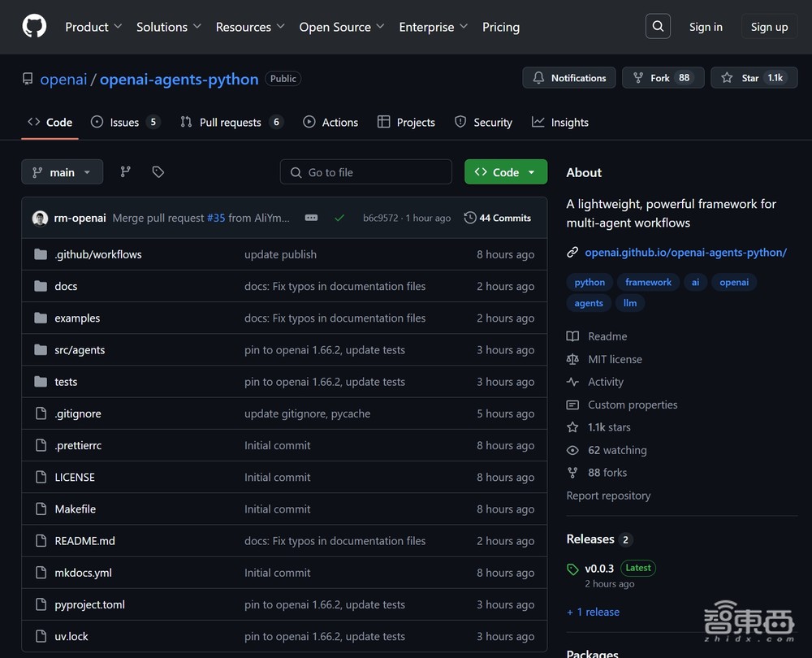
Task: Expand commit message ellipsis button
Action: (311, 218)
